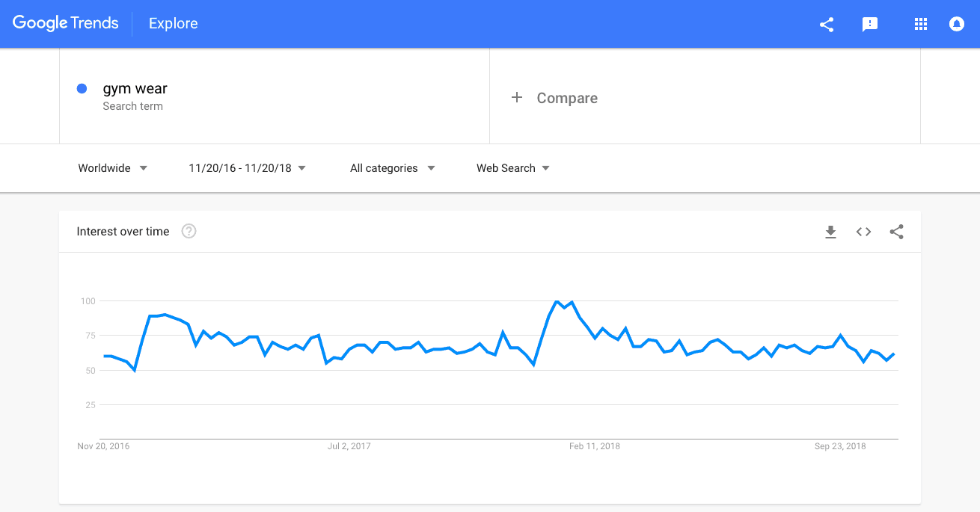
Task: Click the share icon in the top header
Action: click(827, 24)
